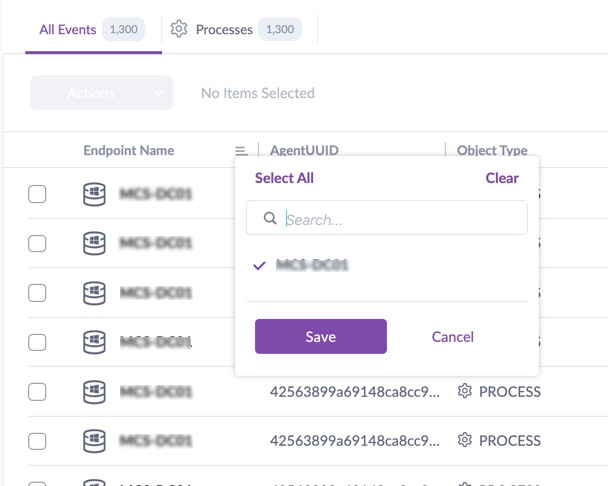Image resolution: width=608 pixels, height=486 pixels.
Task: Click the Select All link
Action: pos(284,178)
